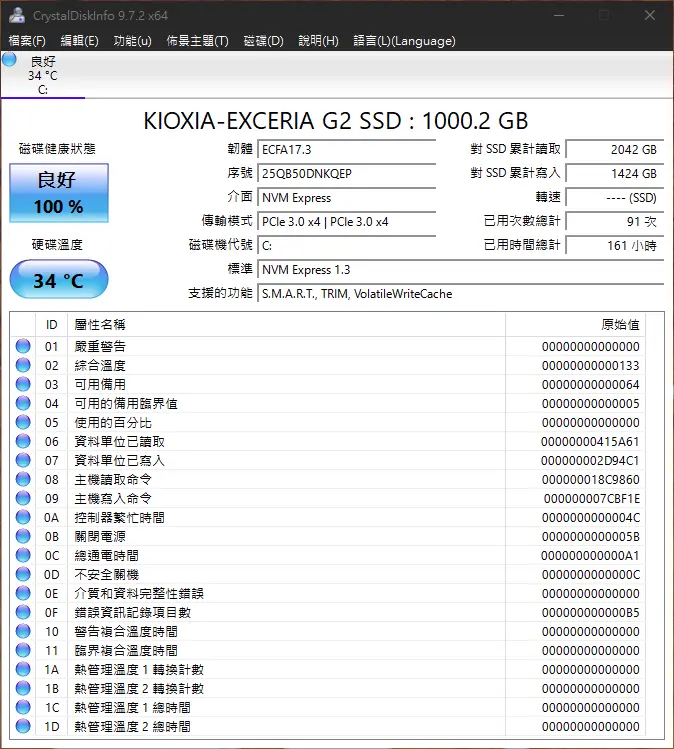674x749 pixels.
Task: Click the 良好 100 % health status button
Action: (59, 193)
